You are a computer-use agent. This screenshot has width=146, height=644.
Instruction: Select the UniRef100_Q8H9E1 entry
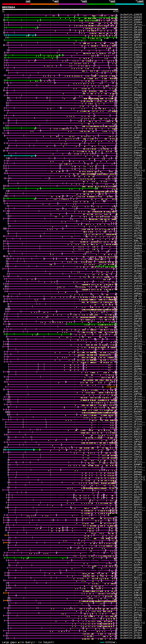[131, 40]
